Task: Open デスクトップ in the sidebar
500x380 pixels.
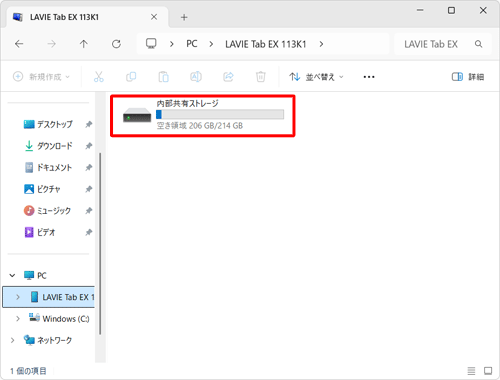Action: tap(48, 124)
